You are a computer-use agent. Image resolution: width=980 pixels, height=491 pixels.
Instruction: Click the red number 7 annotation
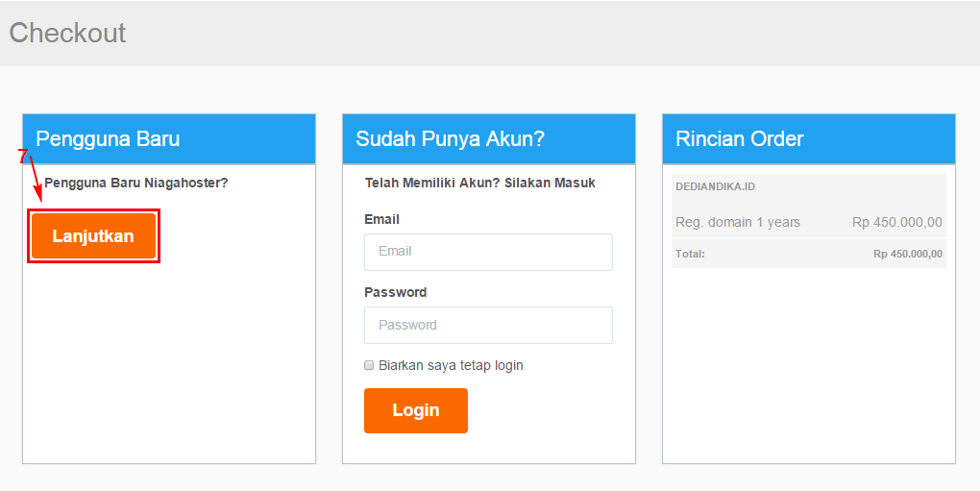pyautogui.click(x=24, y=156)
